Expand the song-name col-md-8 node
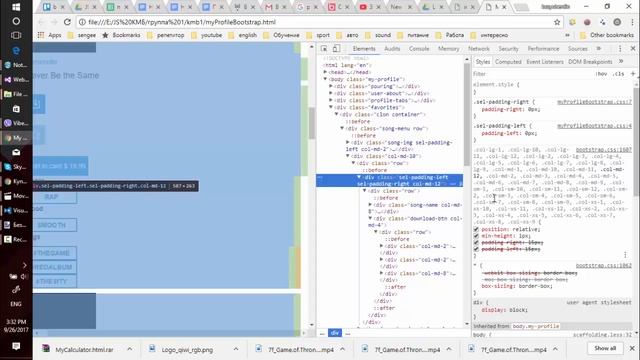Image resolution: width=640 pixels, height=360 pixels. (x=370, y=205)
